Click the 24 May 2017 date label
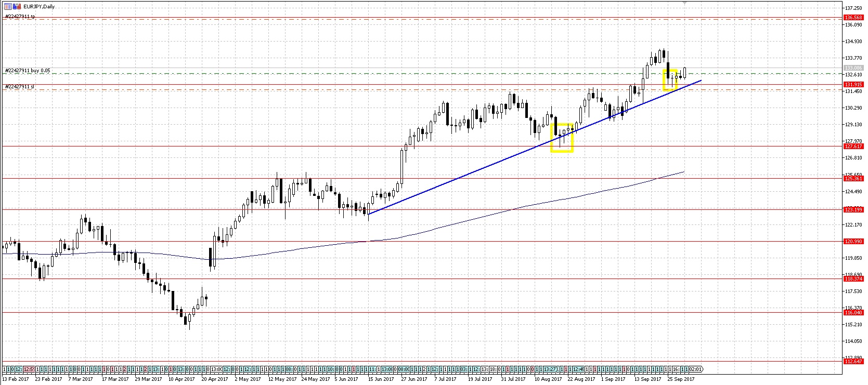868x385 pixels. pos(315,379)
